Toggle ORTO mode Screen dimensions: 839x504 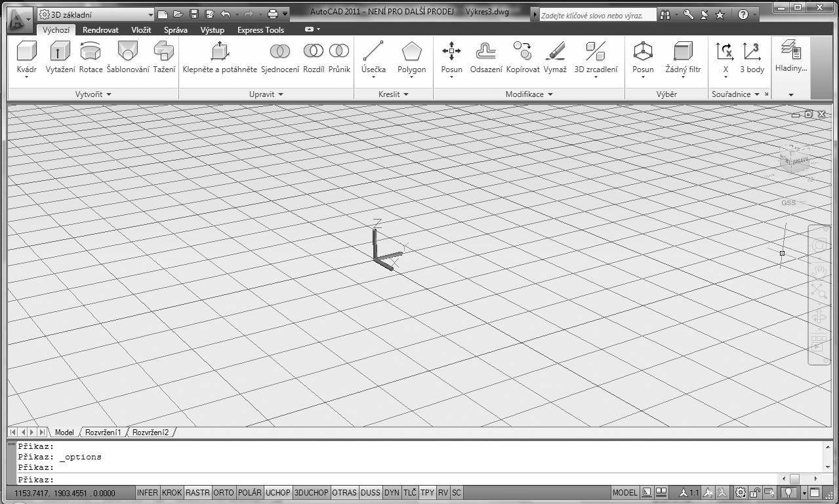(x=224, y=493)
